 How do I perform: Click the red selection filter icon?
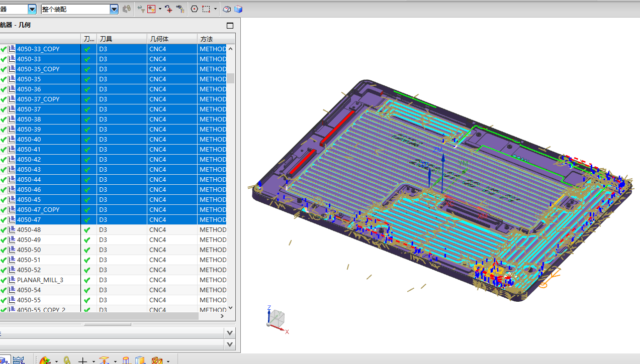point(151,9)
